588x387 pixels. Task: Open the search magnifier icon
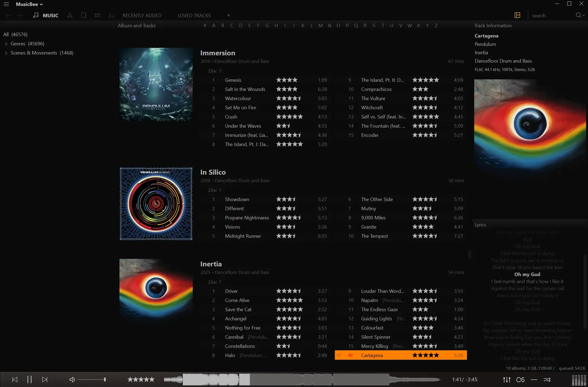pos(579,15)
